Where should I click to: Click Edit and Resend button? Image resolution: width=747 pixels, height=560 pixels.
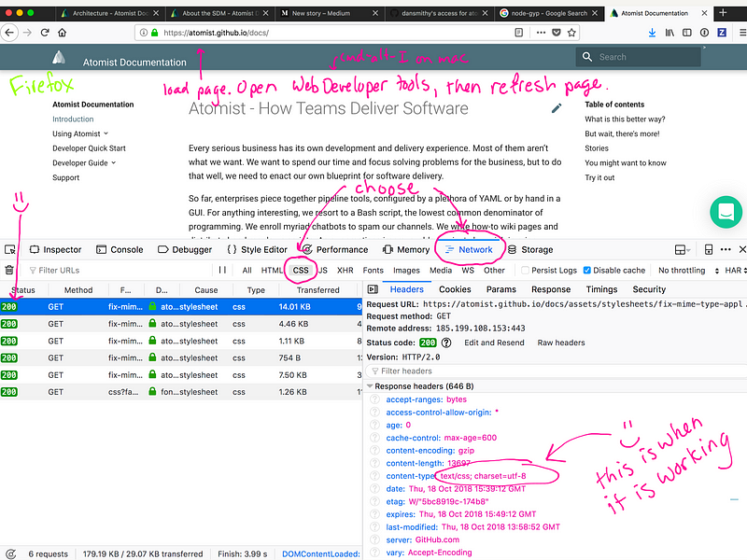(494, 343)
